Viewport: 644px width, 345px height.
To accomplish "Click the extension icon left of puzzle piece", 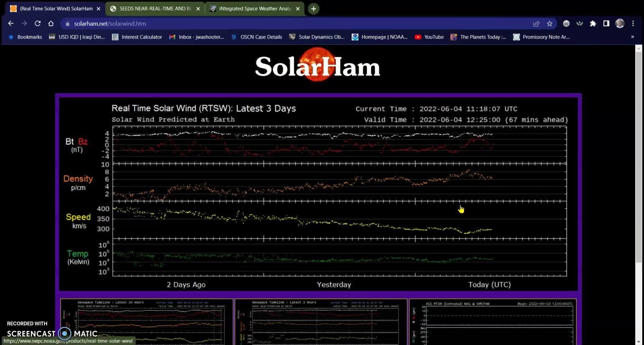I will [580, 24].
